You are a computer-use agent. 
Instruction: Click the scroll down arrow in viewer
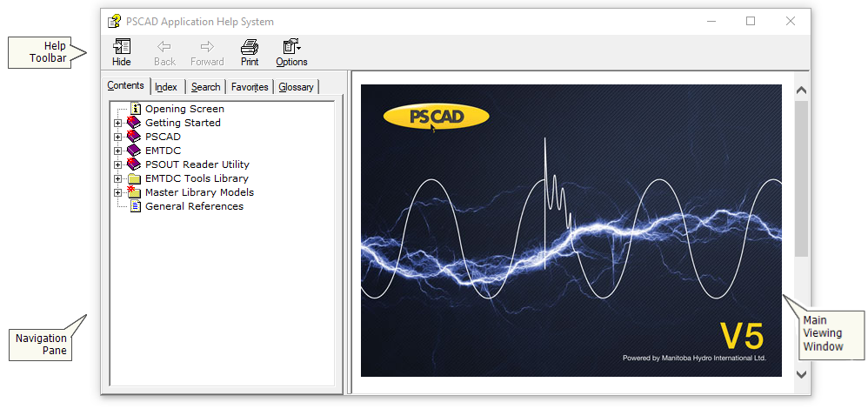coord(802,374)
